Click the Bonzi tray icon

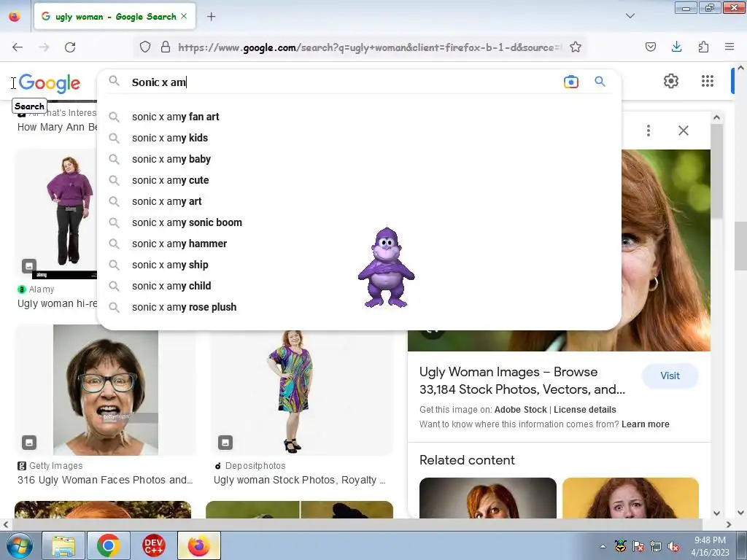click(x=620, y=546)
